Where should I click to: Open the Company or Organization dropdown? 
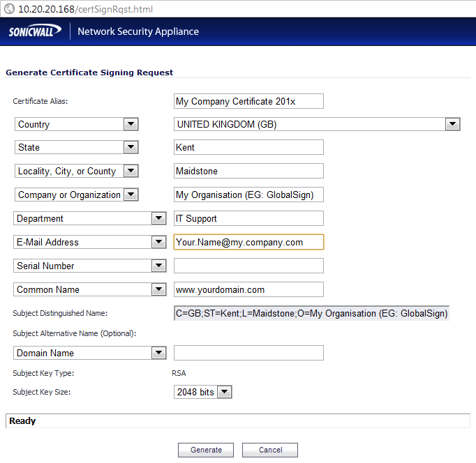pos(76,195)
